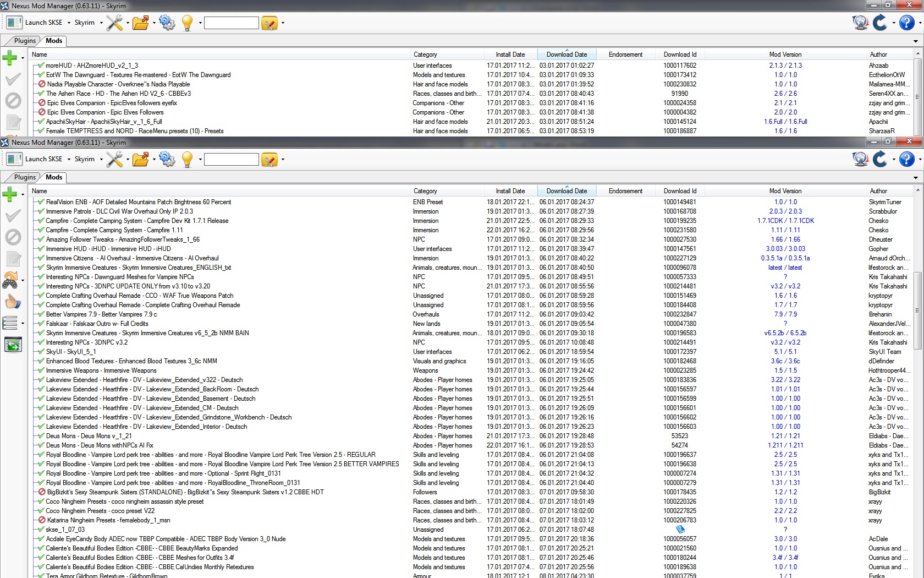
Task: Expand the category list view dropdown arrow
Action: [x=23, y=324]
